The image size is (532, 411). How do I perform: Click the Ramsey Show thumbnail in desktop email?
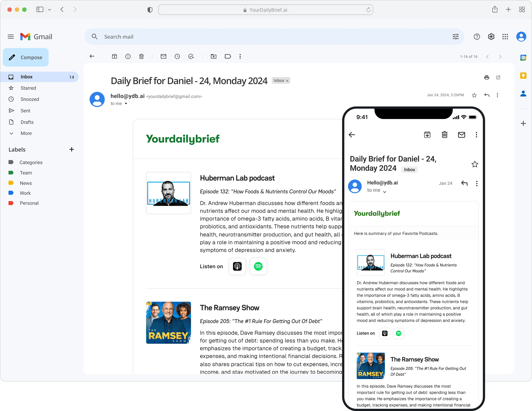click(x=169, y=322)
